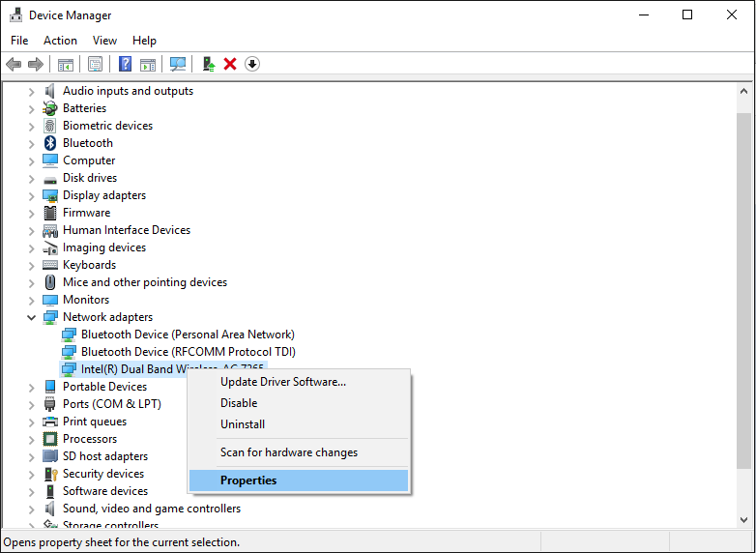756x553 pixels.
Task: Expand the Processors category
Action: (31, 439)
